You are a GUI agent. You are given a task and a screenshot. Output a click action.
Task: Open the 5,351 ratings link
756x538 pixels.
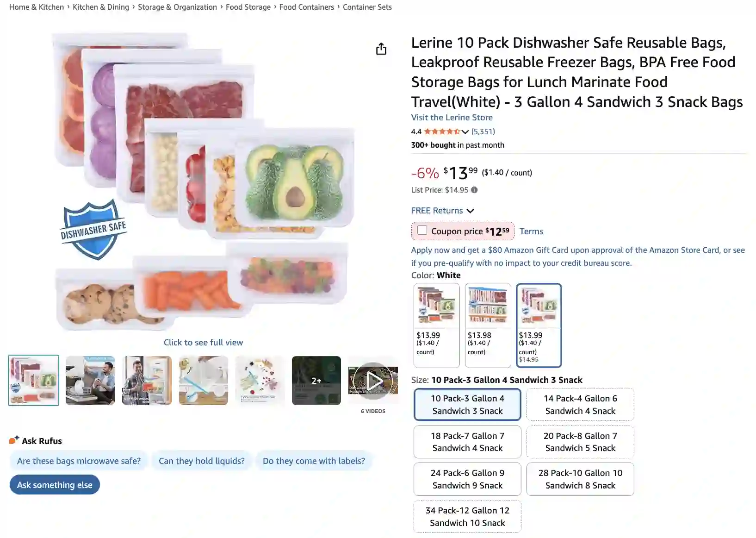pyautogui.click(x=483, y=131)
